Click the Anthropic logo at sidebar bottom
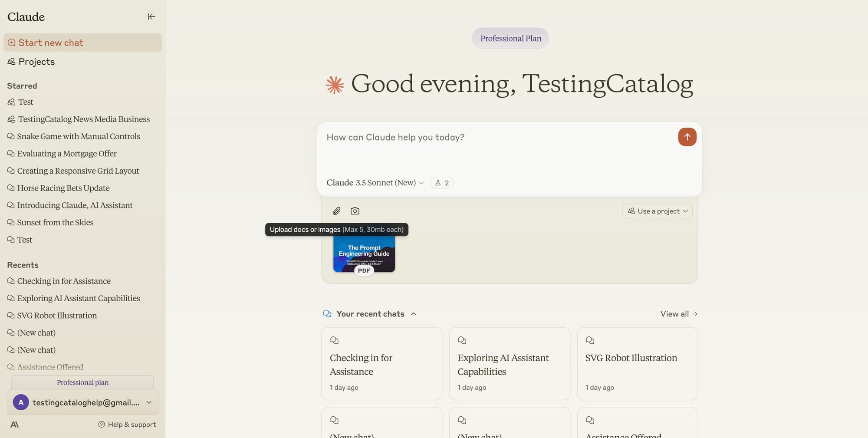Screen dimensions: 868x438 coord(14,425)
